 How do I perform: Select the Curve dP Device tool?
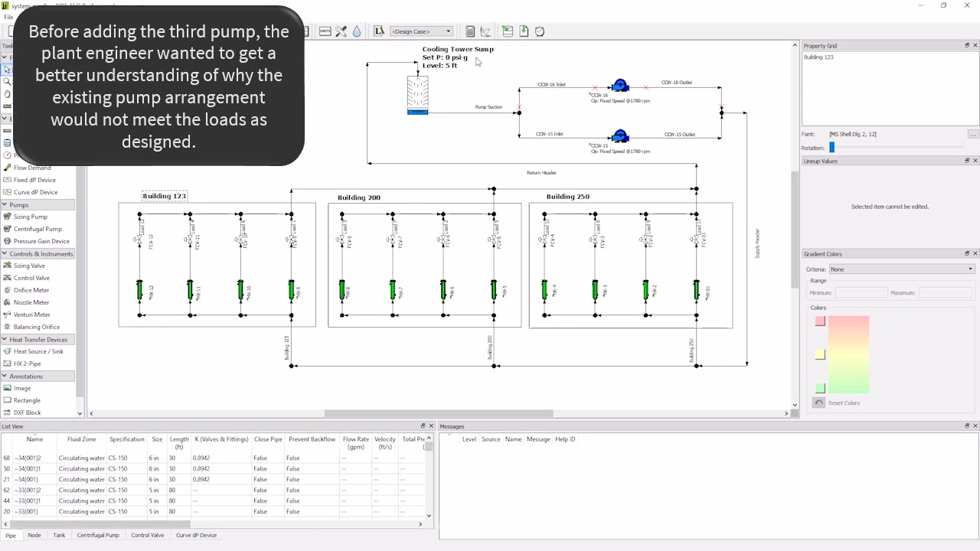(x=35, y=192)
